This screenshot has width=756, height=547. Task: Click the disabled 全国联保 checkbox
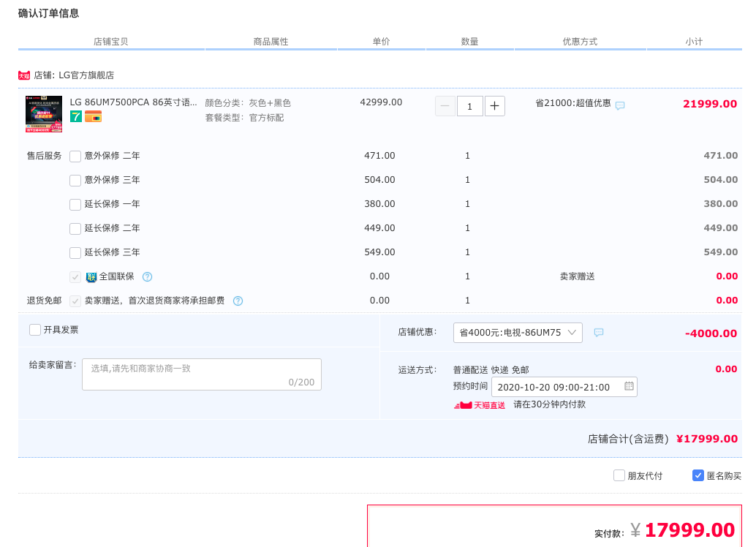75,277
